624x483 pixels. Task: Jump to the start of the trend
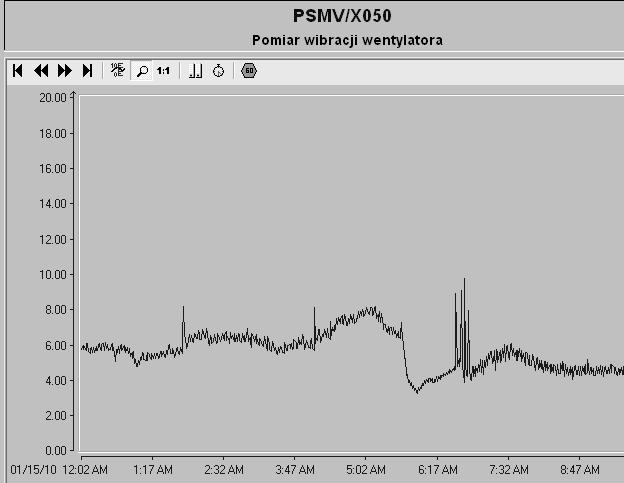coord(18,71)
